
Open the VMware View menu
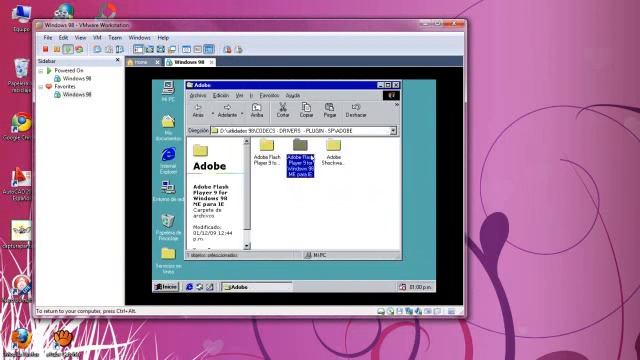click(x=80, y=38)
